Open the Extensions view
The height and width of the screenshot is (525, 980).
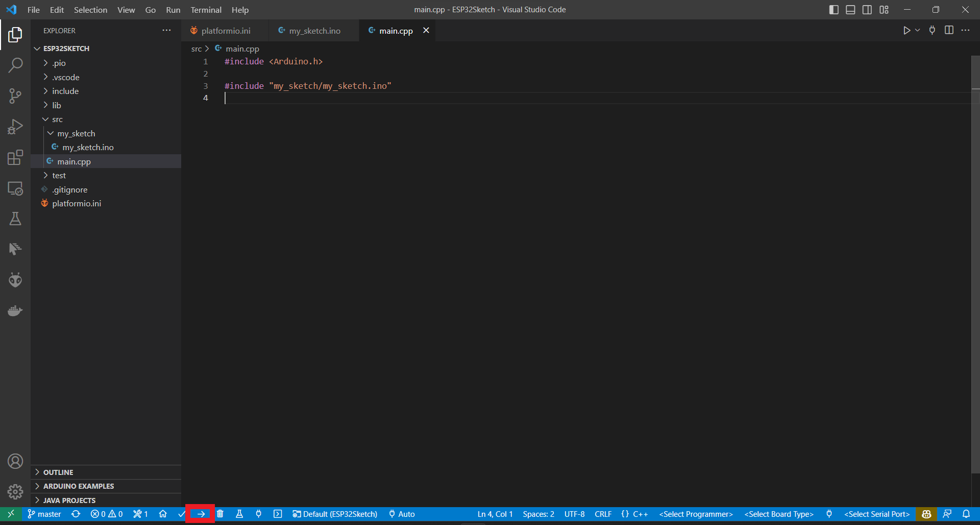15,157
